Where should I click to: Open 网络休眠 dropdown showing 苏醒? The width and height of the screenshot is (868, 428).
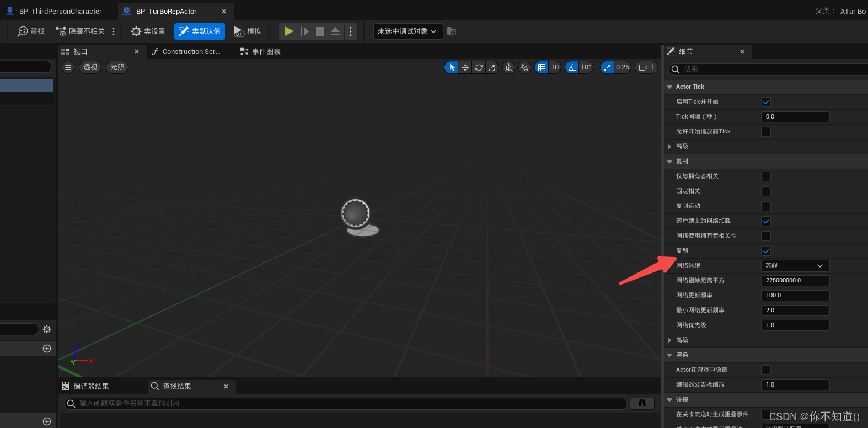795,266
